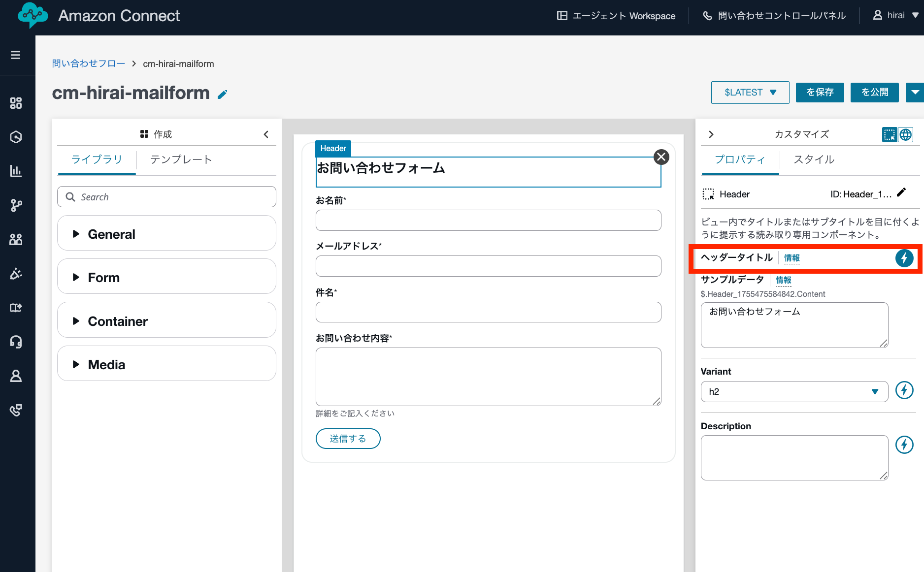The height and width of the screenshot is (572, 924).
Task: Open the headset icon in sidebar
Action: [x=16, y=342]
